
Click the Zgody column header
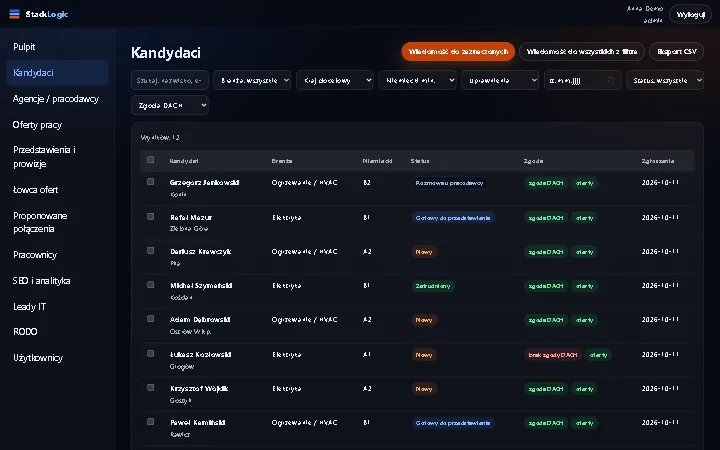[534, 161]
